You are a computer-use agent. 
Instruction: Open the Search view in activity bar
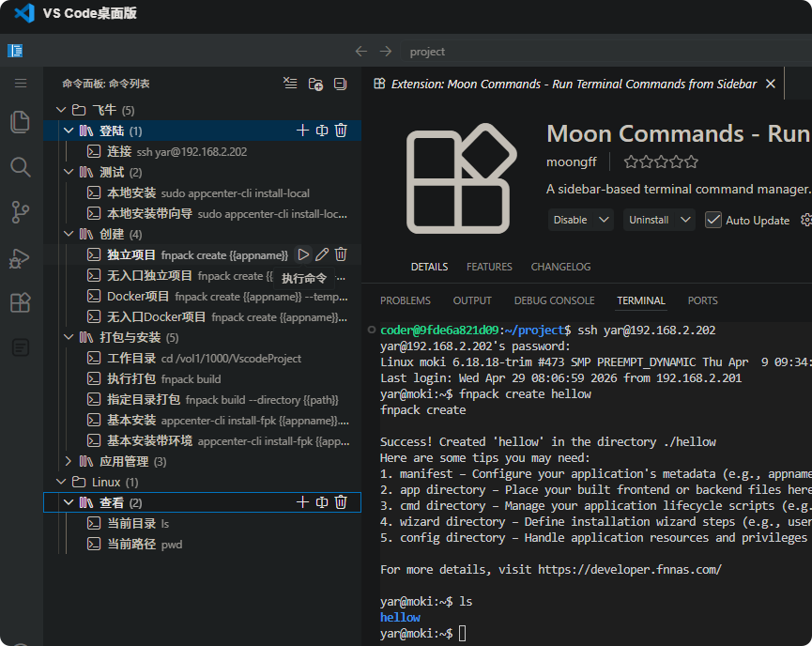pos(21,167)
